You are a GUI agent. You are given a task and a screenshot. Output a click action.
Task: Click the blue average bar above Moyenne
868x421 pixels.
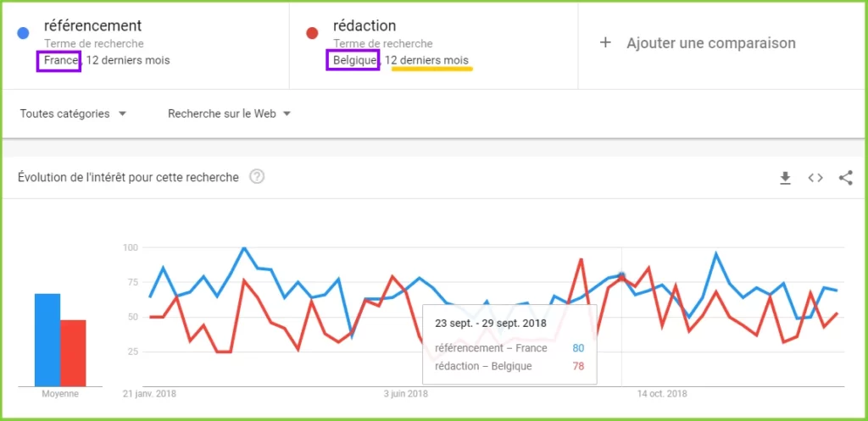47,339
